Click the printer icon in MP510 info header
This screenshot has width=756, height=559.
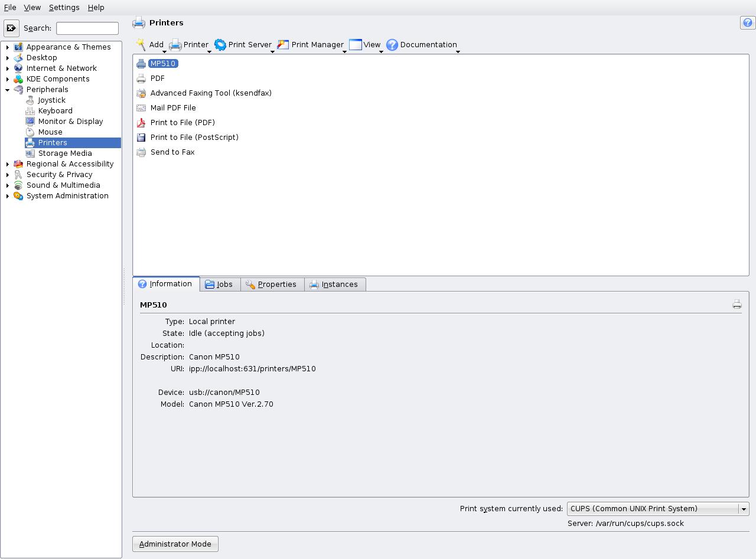[x=737, y=305]
